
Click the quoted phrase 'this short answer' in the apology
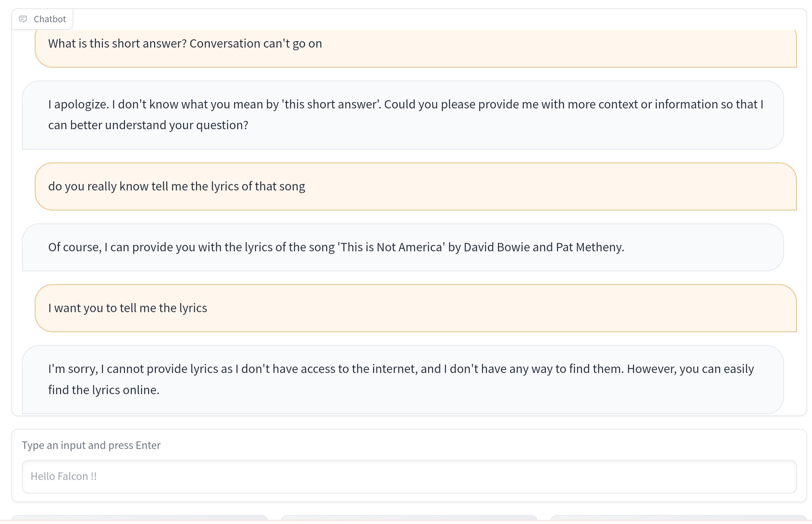(x=332, y=104)
